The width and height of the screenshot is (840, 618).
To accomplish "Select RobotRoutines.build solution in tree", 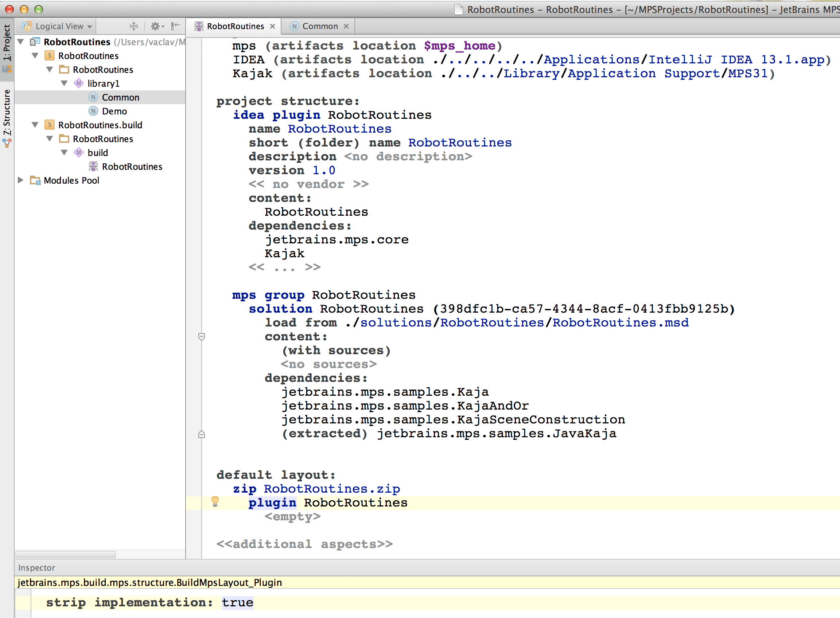I will pyautogui.click(x=100, y=125).
